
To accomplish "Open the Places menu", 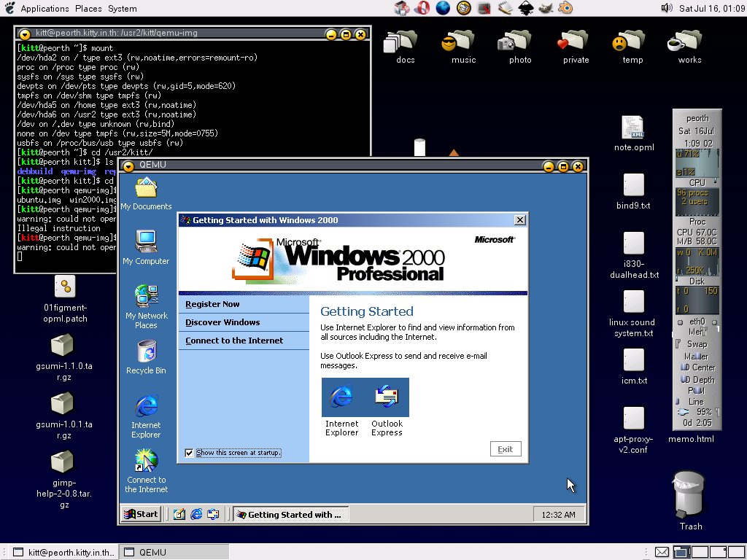I will [88, 9].
